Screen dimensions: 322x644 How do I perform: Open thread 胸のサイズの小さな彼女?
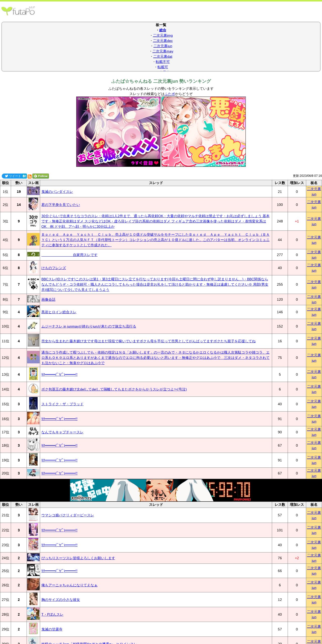point(61,600)
